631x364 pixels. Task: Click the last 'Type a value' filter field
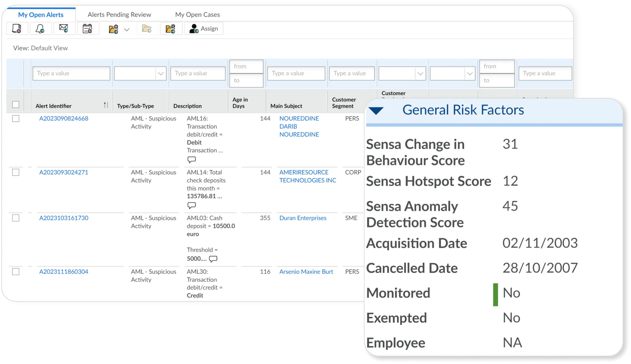point(545,74)
